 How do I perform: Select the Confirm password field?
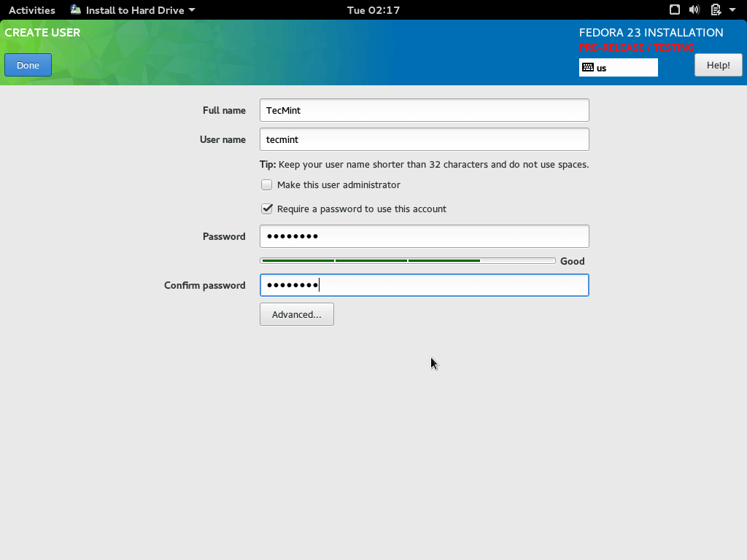(424, 285)
